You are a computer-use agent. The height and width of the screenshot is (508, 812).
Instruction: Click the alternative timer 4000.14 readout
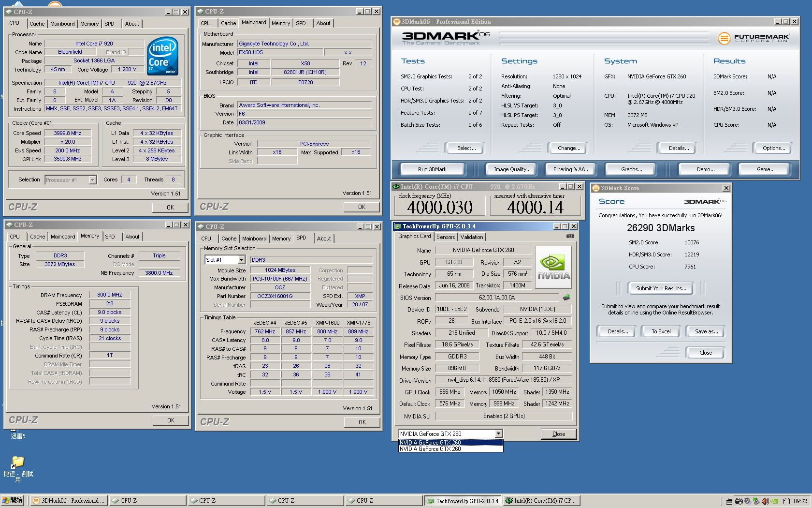coord(535,208)
